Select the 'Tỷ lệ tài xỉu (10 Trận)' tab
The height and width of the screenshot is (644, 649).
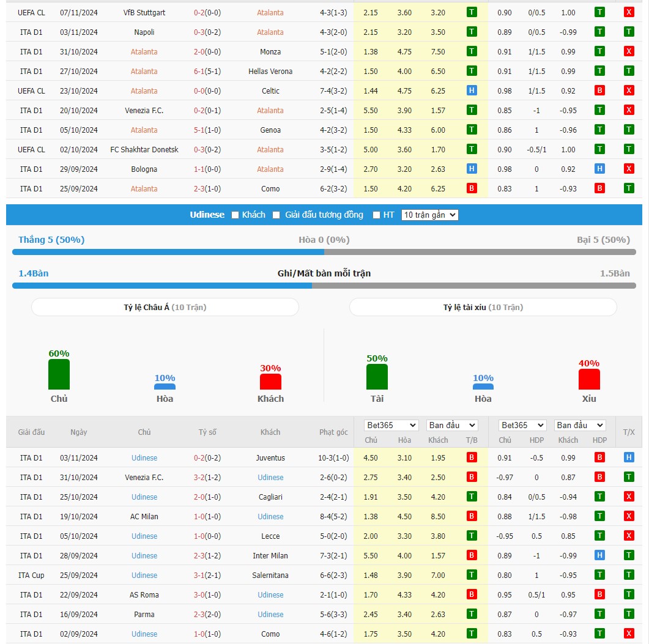tap(483, 307)
